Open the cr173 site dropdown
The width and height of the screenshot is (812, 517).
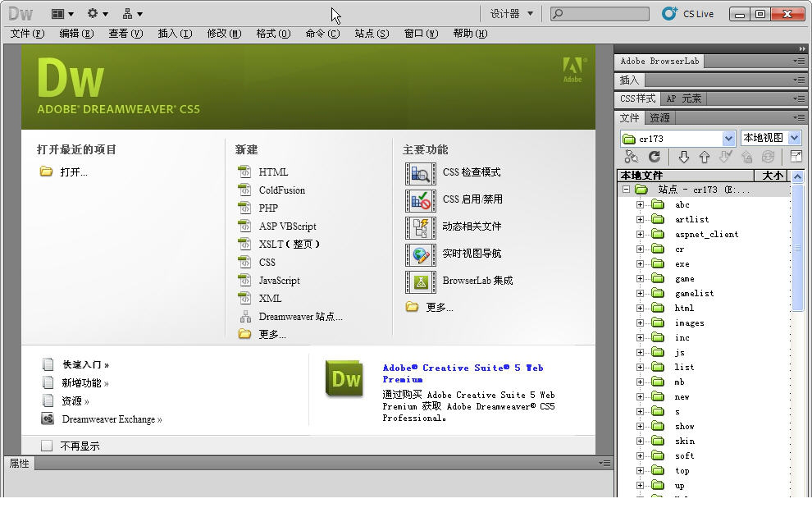point(728,139)
